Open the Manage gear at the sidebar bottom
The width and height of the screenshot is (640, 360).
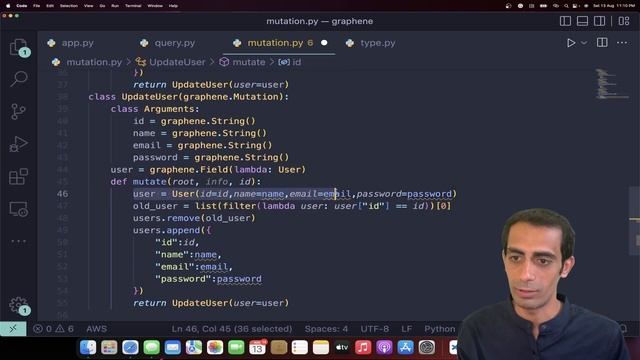(19, 305)
